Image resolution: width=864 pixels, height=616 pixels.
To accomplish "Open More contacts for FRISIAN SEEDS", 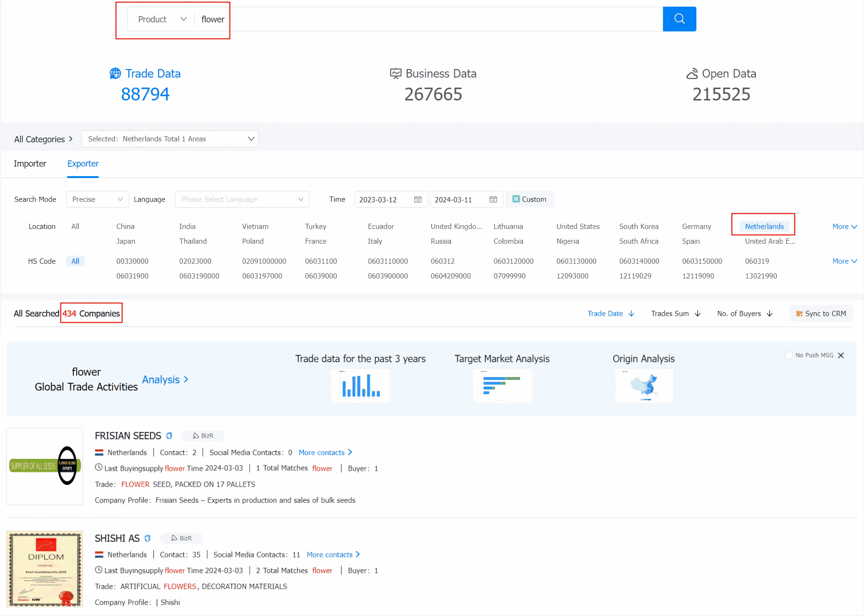I will (325, 453).
